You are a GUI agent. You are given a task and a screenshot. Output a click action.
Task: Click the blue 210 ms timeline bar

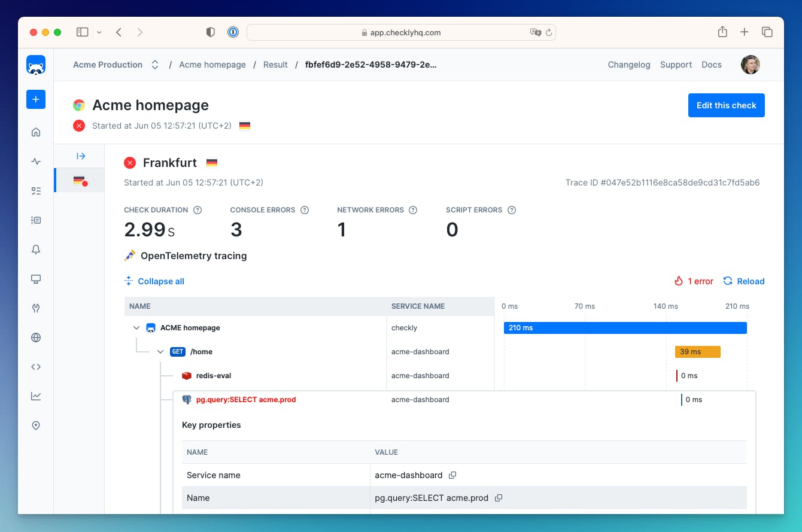[x=625, y=328]
